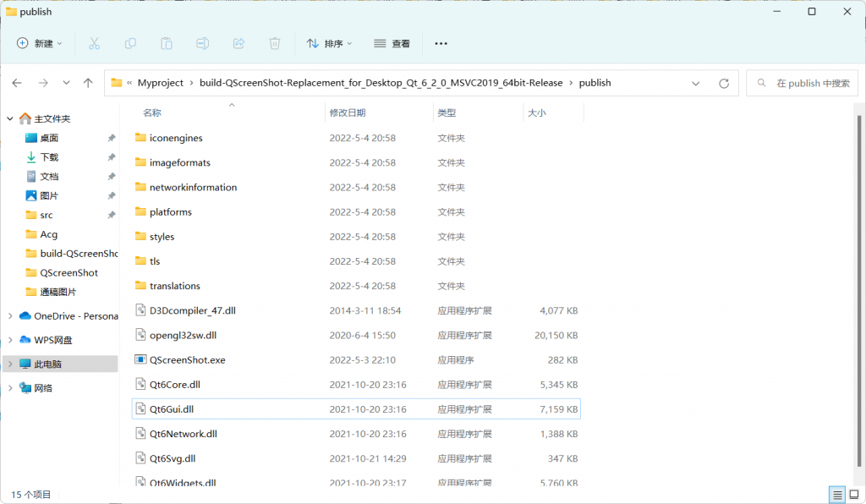
Task: Select the styles folder name
Action: (162, 237)
